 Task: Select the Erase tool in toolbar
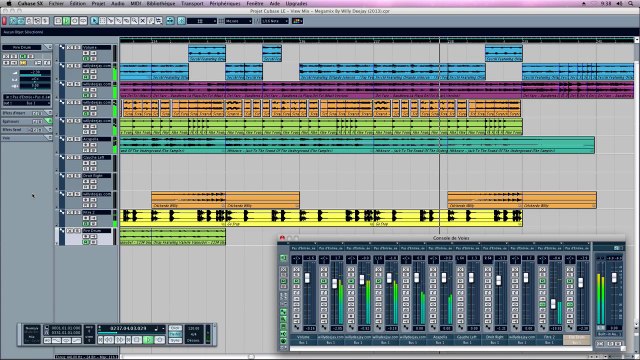(127, 20)
